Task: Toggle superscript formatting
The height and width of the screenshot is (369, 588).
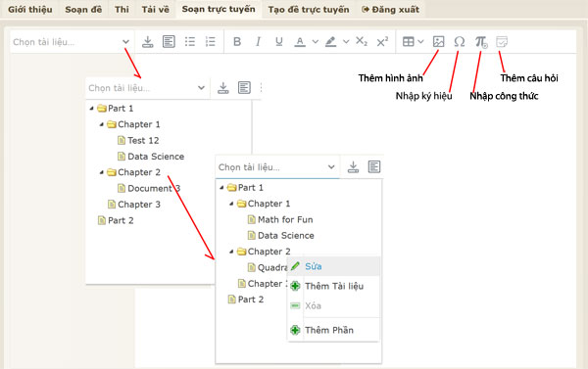Action: [382, 41]
